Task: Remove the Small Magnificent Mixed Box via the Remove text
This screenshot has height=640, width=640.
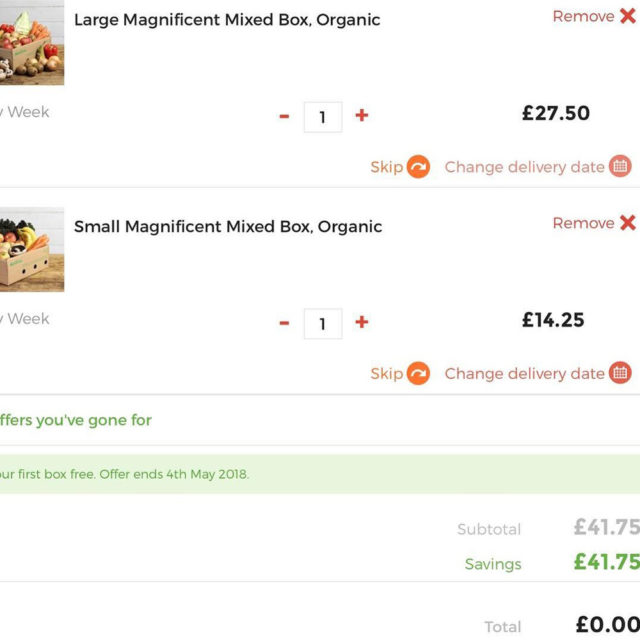Action: click(583, 223)
